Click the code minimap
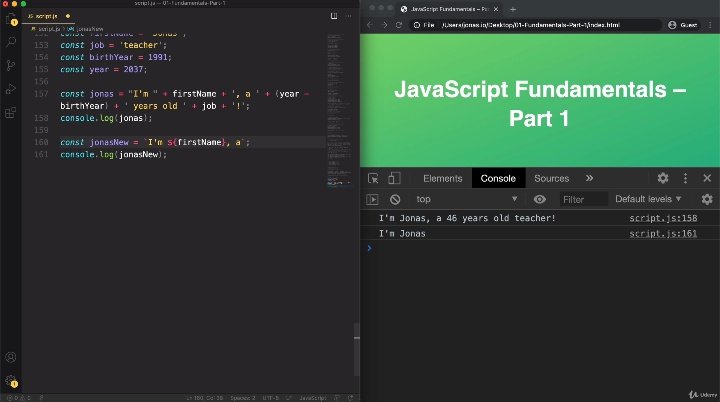The width and height of the screenshot is (720, 402). tap(339, 110)
